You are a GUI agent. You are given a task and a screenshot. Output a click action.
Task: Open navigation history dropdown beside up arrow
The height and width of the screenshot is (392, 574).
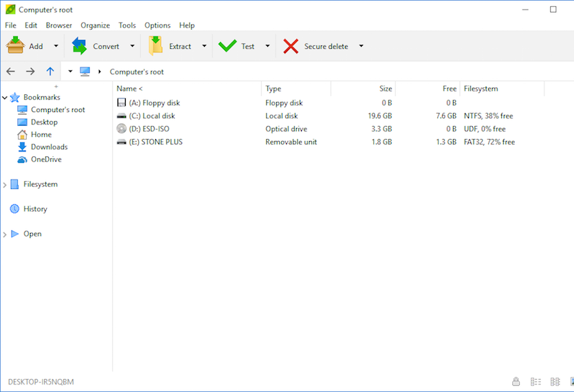(70, 72)
